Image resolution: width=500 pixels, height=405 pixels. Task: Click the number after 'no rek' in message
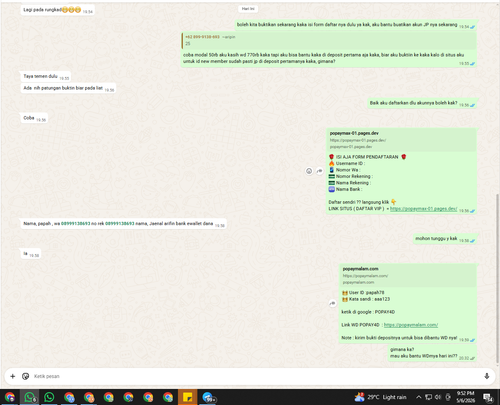pyautogui.click(x=120, y=223)
